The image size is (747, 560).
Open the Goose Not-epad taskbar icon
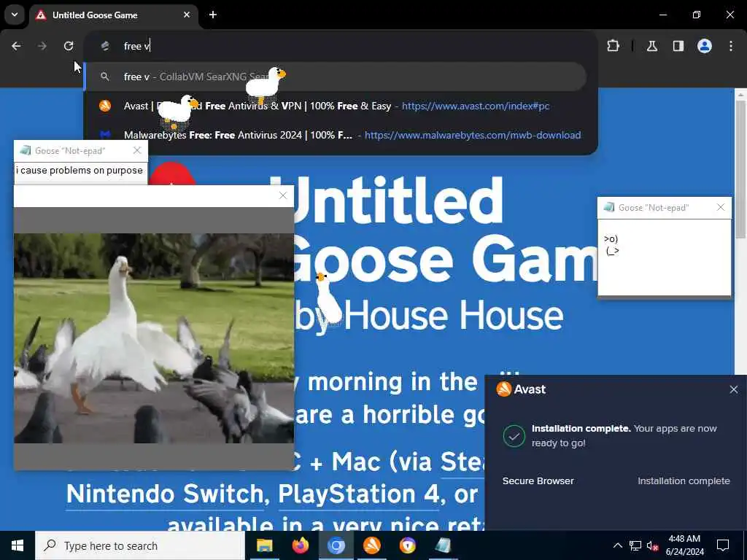[443, 545]
